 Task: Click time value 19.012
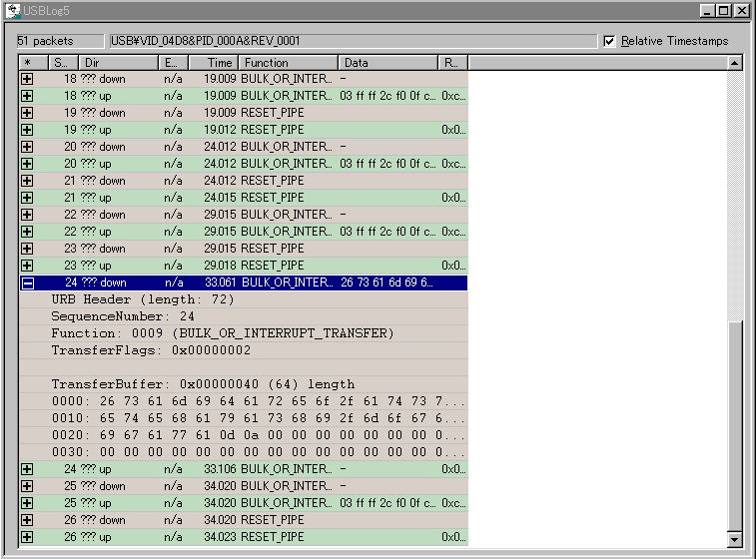coord(220,130)
